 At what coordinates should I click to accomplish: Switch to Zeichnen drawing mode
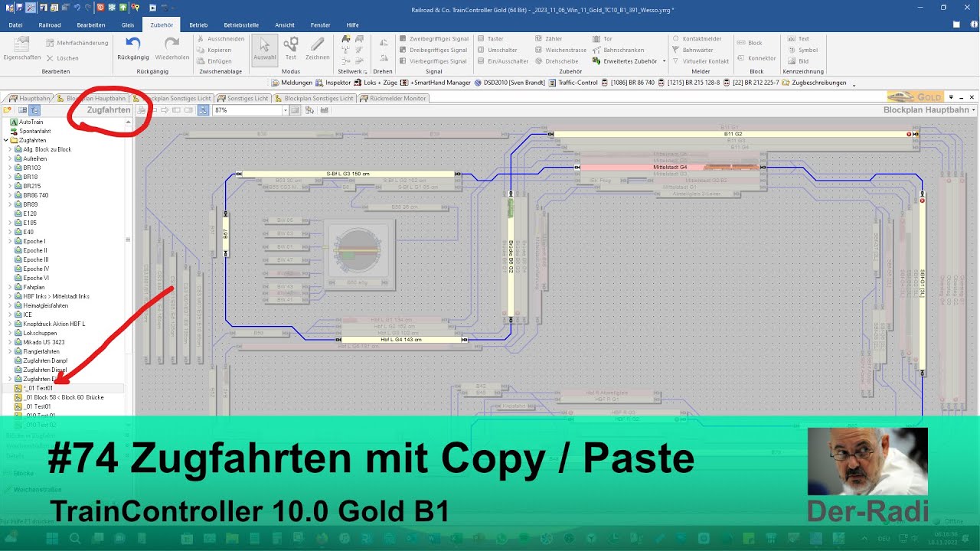point(317,49)
